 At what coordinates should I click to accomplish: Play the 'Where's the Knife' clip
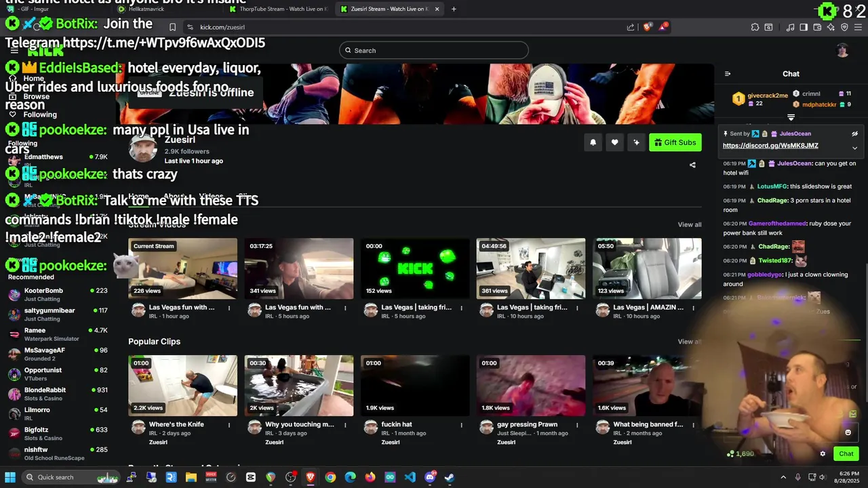(182, 386)
